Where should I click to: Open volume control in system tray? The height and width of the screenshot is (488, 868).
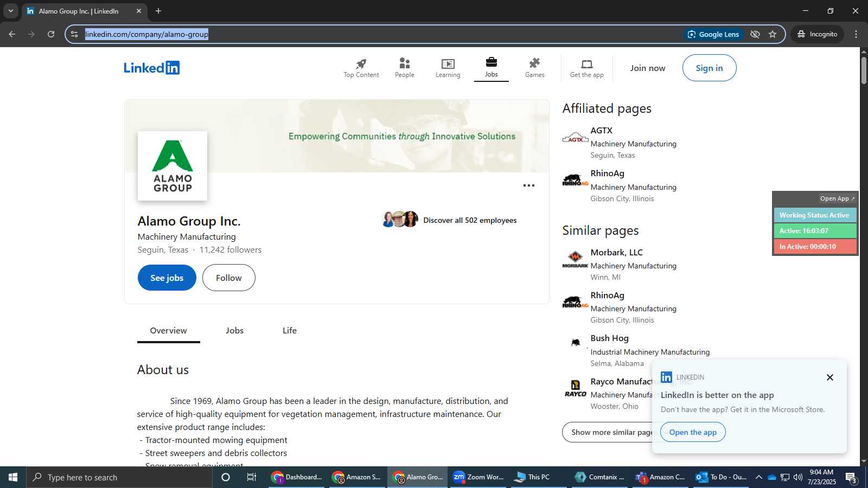coord(798,477)
